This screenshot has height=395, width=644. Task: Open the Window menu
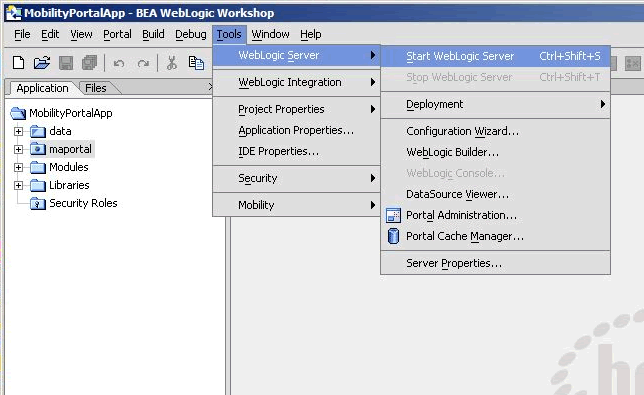pyautogui.click(x=270, y=34)
